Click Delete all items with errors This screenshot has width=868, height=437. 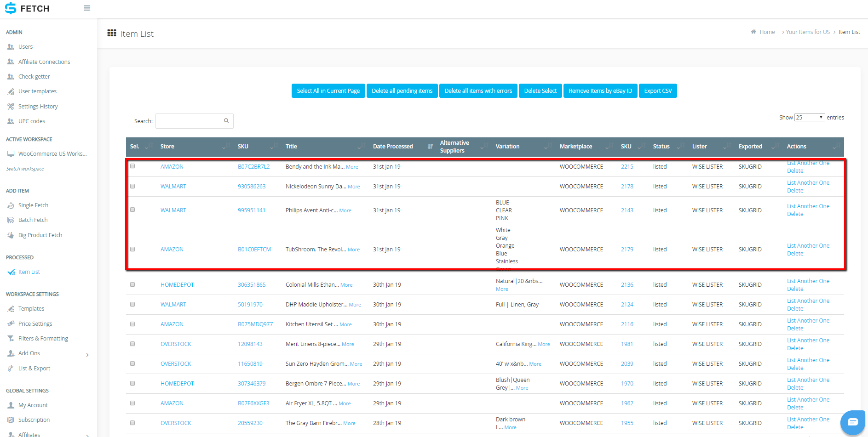click(478, 91)
